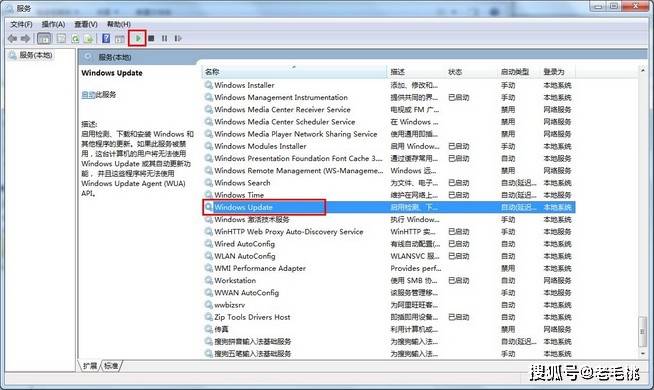Click the Wired AutoConfig service gear icon
This screenshot has width=654, height=390.
209,244
